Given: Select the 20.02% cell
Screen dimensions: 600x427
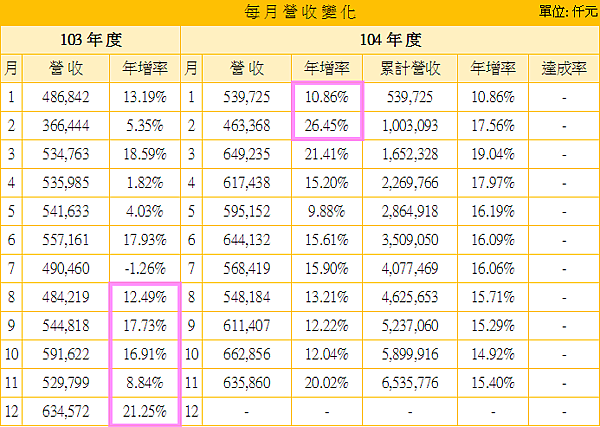Looking at the screenshot, I should pyautogui.click(x=326, y=383).
